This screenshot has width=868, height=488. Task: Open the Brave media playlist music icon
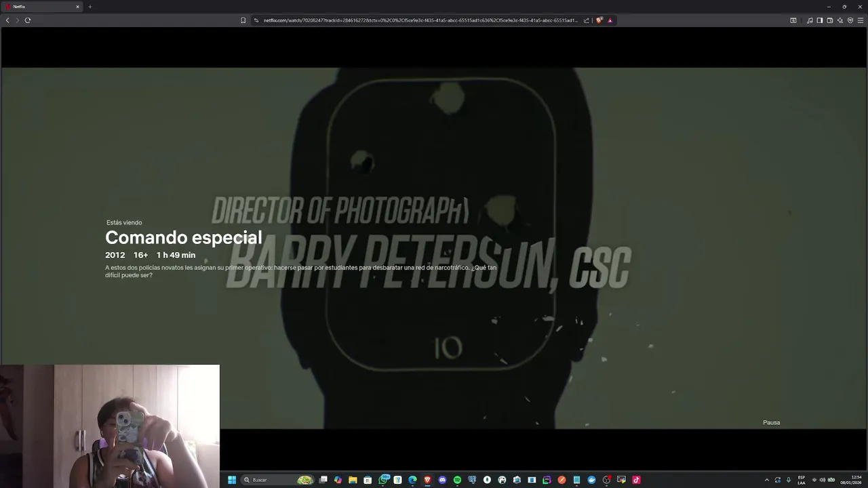pos(810,20)
